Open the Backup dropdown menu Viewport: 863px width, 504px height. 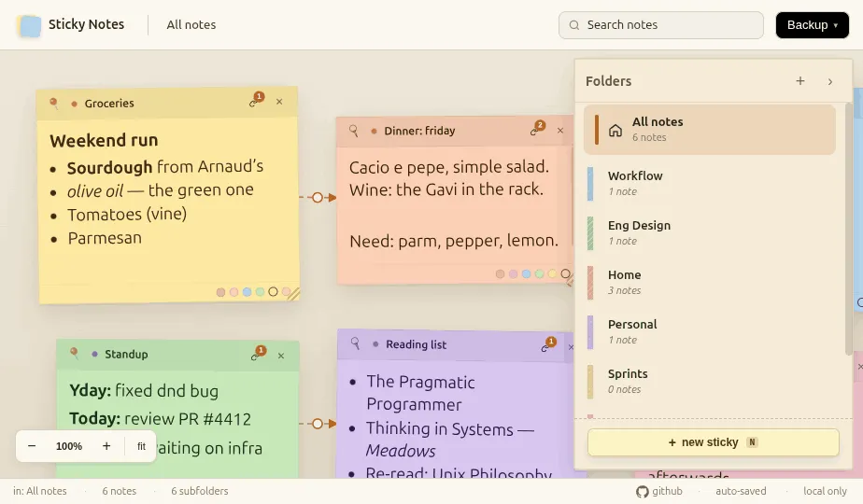pos(813,25)
